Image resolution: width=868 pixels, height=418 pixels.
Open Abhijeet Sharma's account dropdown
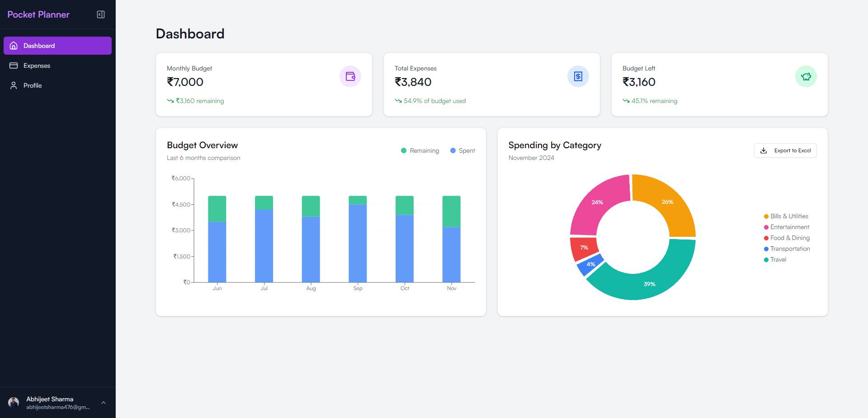point(50,399)
